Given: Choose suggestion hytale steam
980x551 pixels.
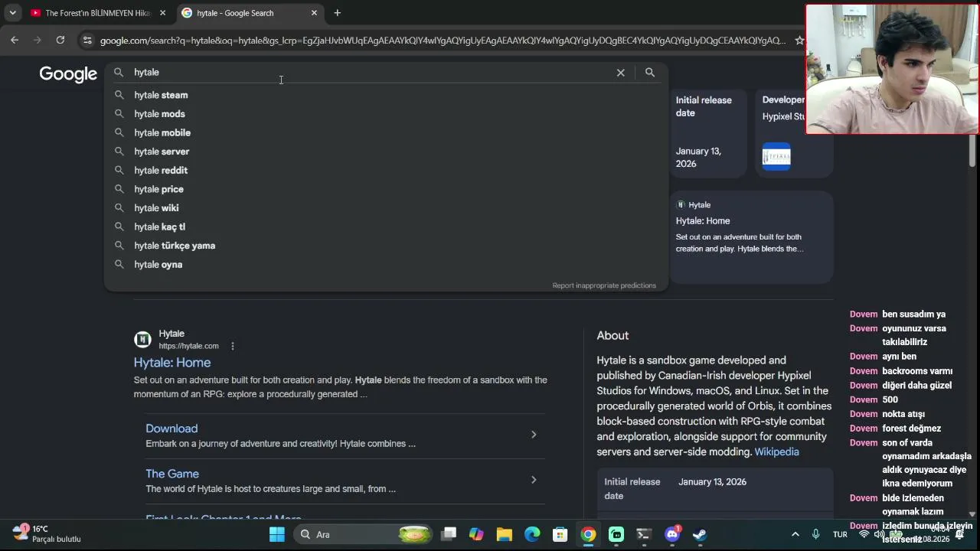Looking at the screenshot, I should pyautogui.click(x=386, y=95).
